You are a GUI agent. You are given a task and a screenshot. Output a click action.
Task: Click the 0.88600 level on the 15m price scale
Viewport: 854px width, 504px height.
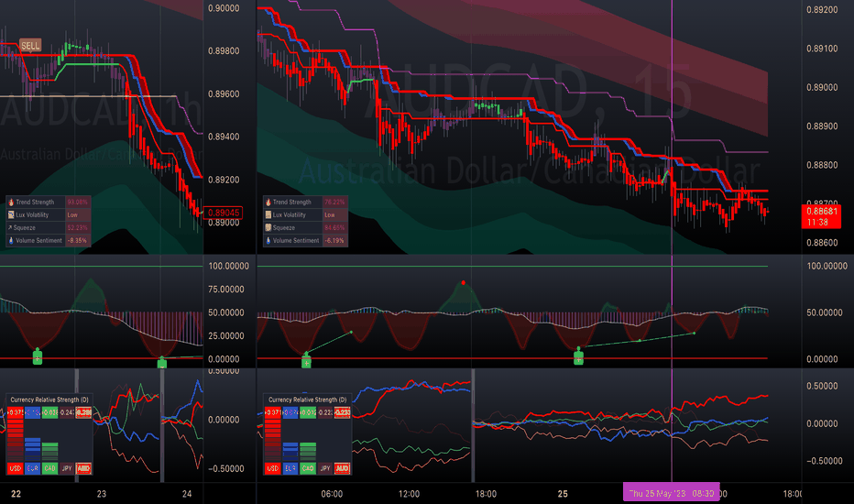coord(822,243)
